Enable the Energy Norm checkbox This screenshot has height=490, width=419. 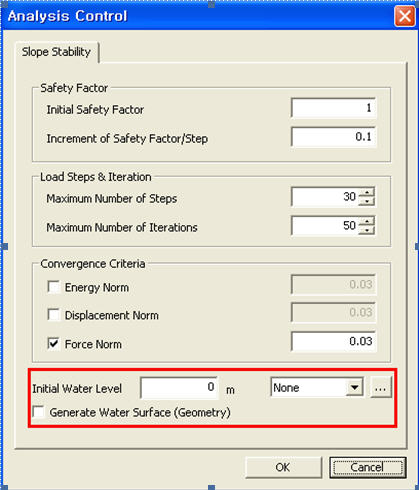(54, 287)
